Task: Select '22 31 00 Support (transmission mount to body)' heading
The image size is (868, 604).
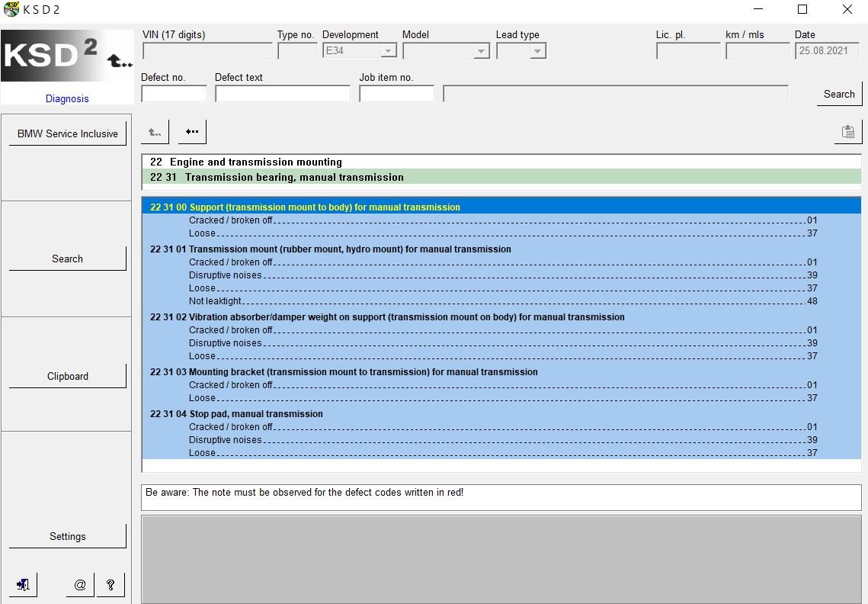Action: click(501, 207)
